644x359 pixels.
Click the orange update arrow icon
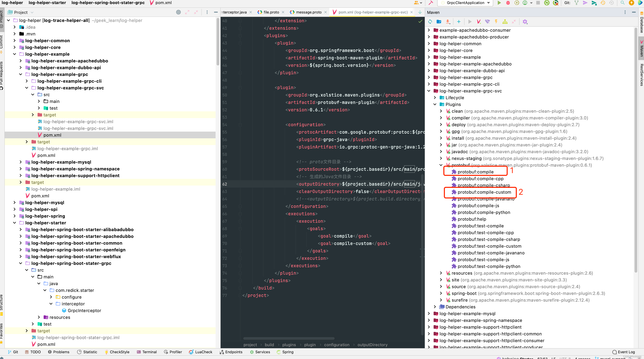click(632, 3)
